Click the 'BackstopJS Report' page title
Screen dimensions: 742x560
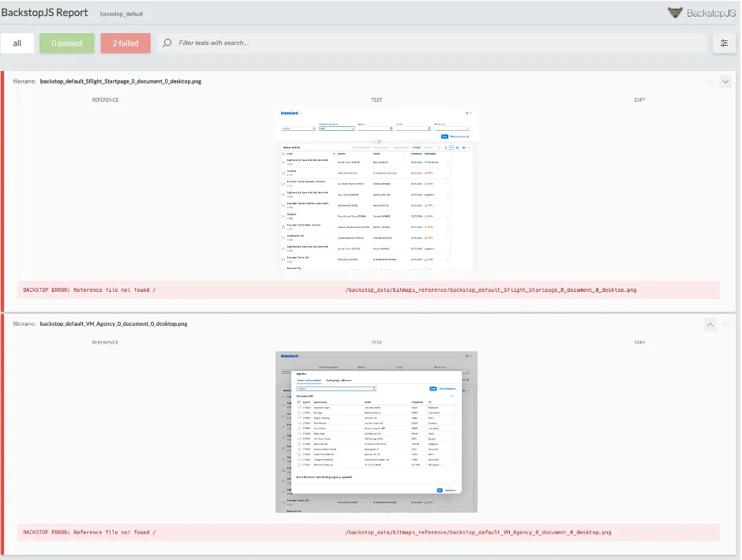(44, 13)
